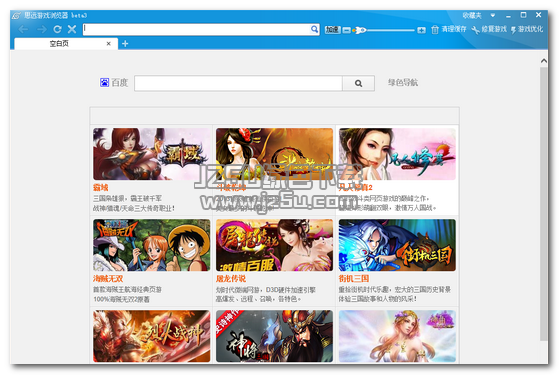This screenshot has width=559, height=375.
Task: Open the 斗破乾坤 game banner
Action: click(x=274, y=154)
